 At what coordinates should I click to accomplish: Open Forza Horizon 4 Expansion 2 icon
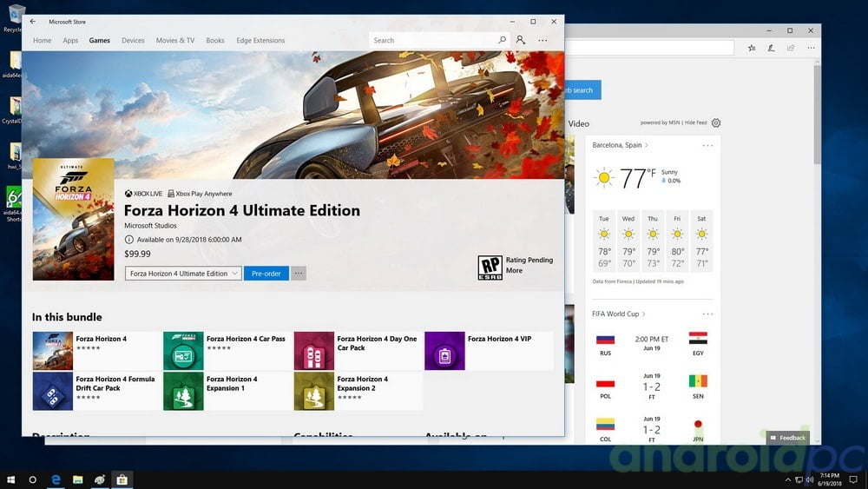[x=314, y=391]
